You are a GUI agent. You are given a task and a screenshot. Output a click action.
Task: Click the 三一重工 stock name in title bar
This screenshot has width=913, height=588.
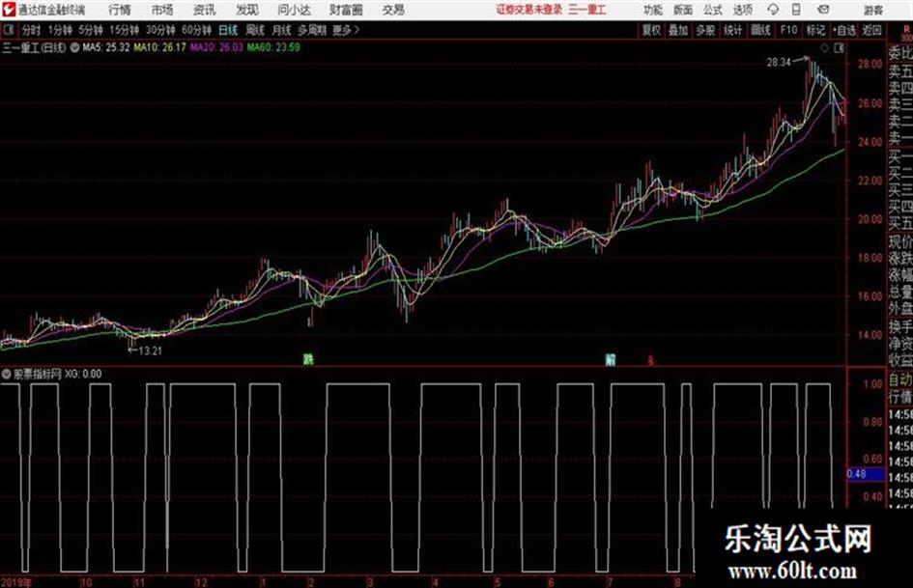(587, 10)
